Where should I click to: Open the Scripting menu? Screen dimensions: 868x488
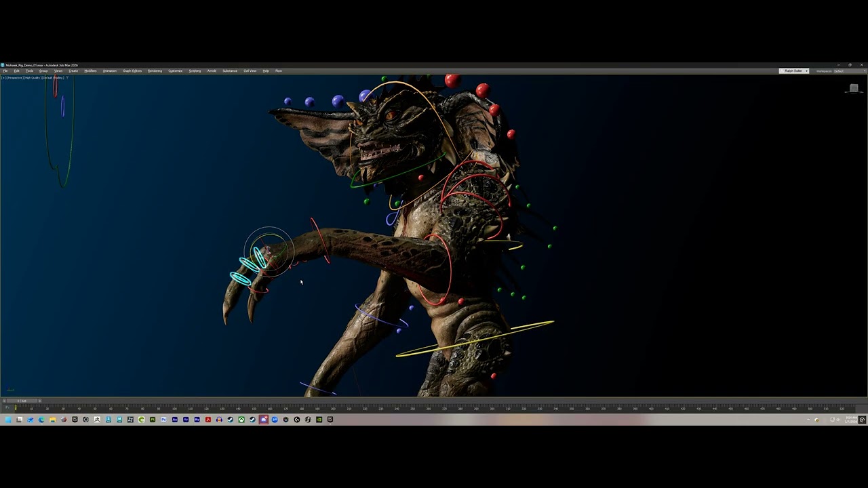(195, 70)
